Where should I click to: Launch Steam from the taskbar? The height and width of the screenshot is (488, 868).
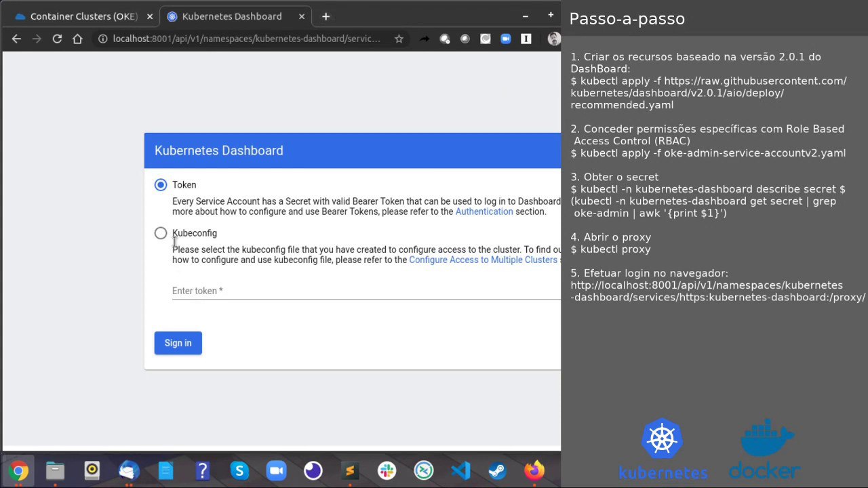(x=497, y=470)
